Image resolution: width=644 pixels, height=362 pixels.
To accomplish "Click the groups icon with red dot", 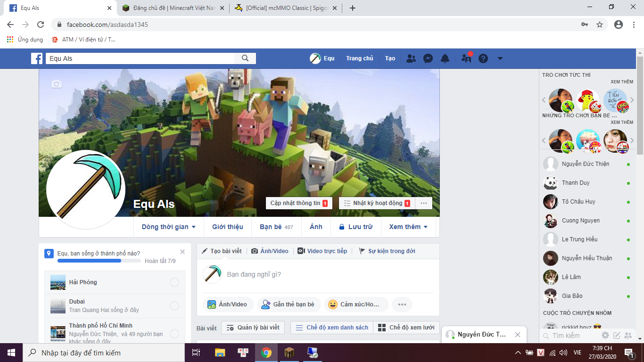I will (466, 58).
